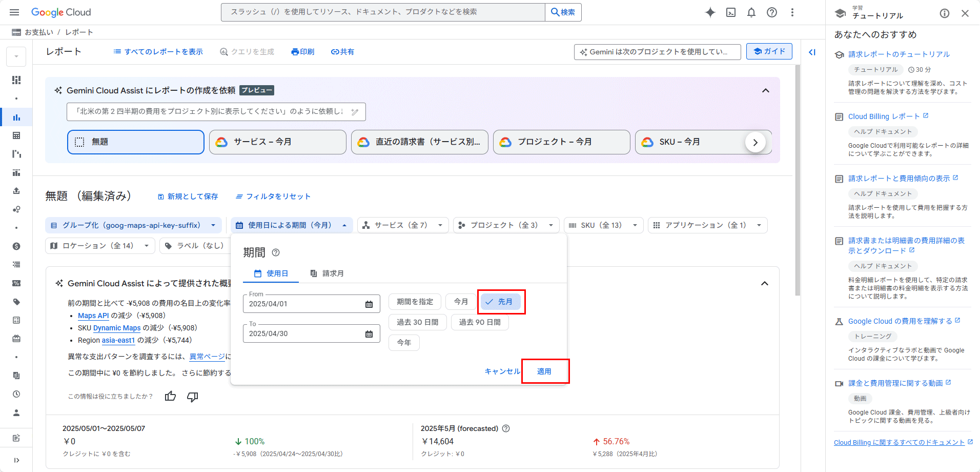Select the 過去 30 日間 chip
980x472 pixels.
tap(418, 322)
